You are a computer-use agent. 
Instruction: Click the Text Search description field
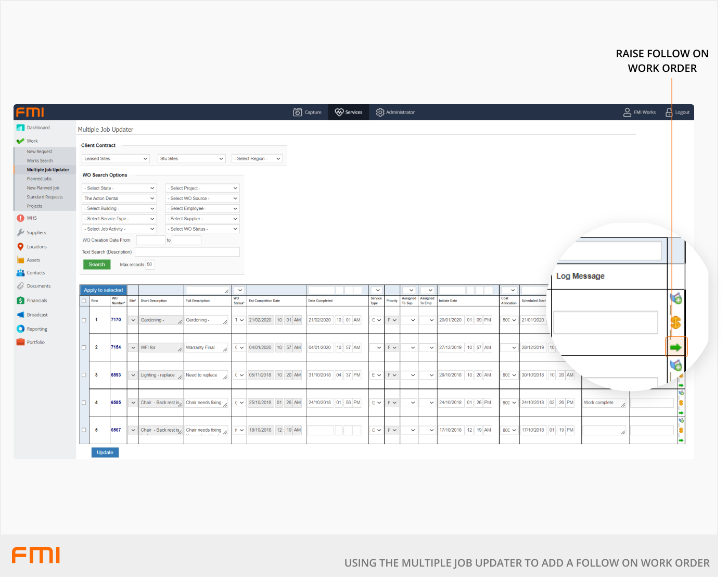pyautogui.click(x=187, y=252)
